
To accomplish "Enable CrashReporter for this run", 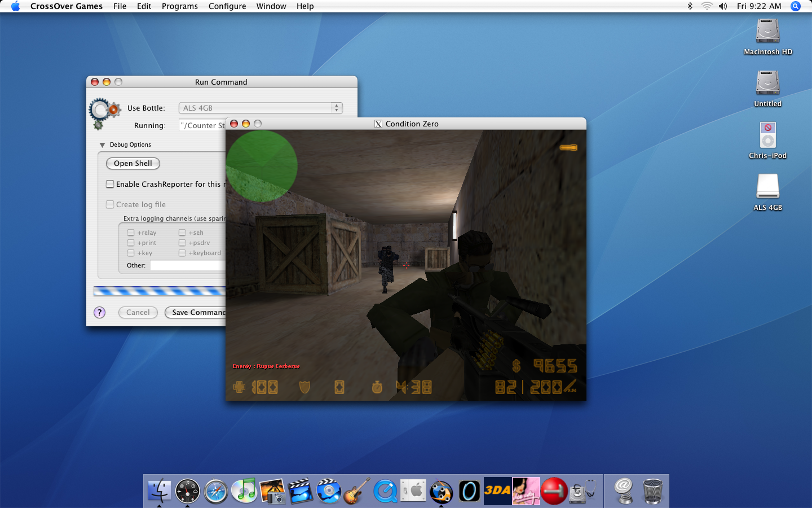I will click(x=110, y=183).
